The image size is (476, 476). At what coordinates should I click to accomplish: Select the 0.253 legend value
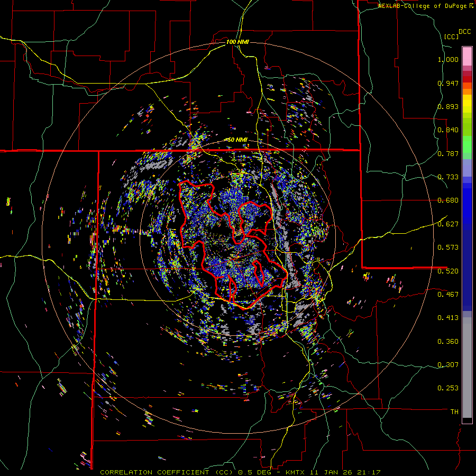[448, 388]
